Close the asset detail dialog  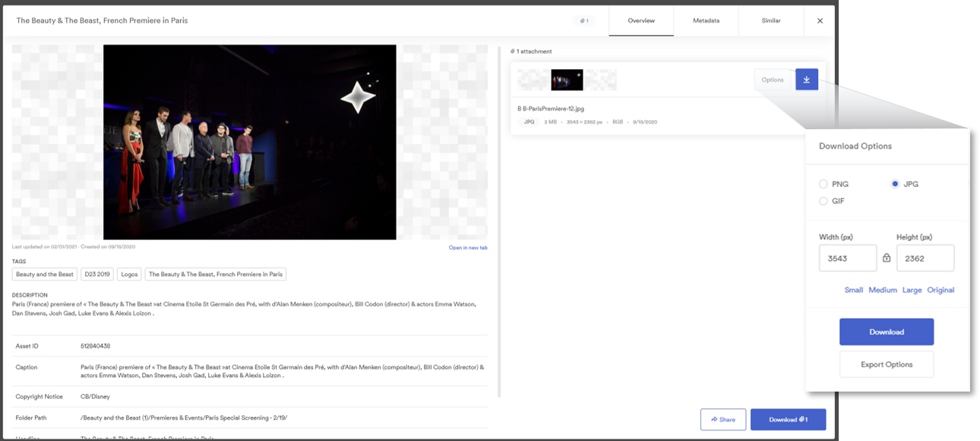(x=820, y=21)
